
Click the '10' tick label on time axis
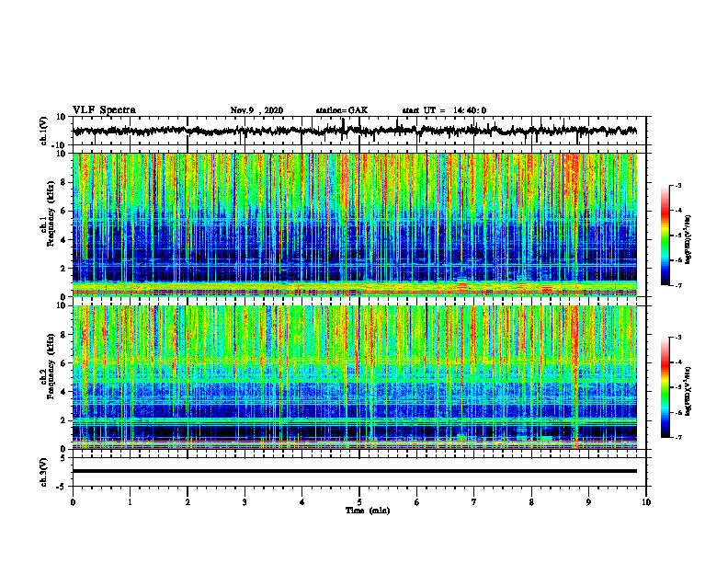point(646,502)
